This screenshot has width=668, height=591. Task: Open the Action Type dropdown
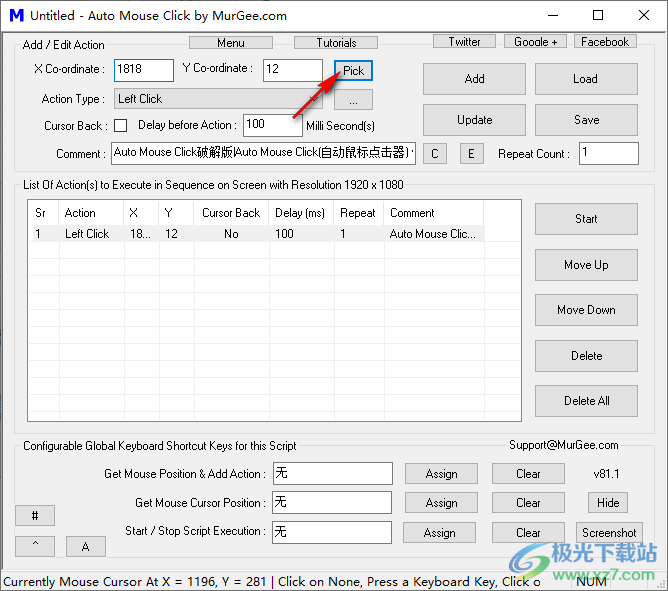pyautogui.click(x=218, y=99)
